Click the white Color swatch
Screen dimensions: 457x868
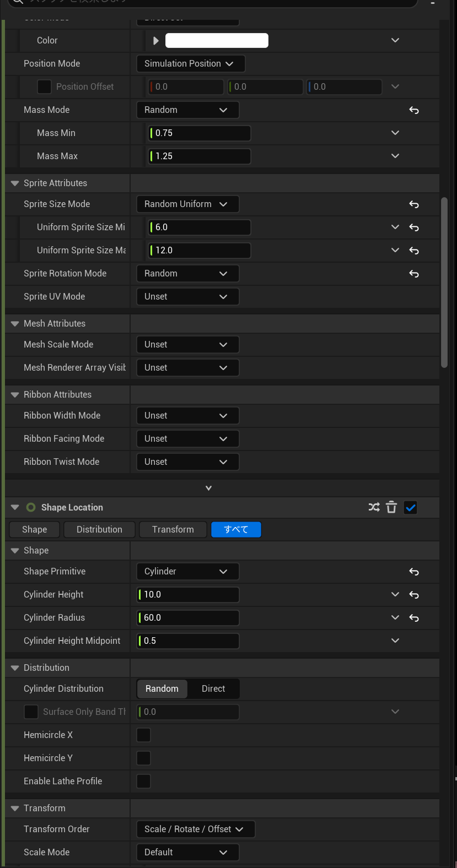217,41
